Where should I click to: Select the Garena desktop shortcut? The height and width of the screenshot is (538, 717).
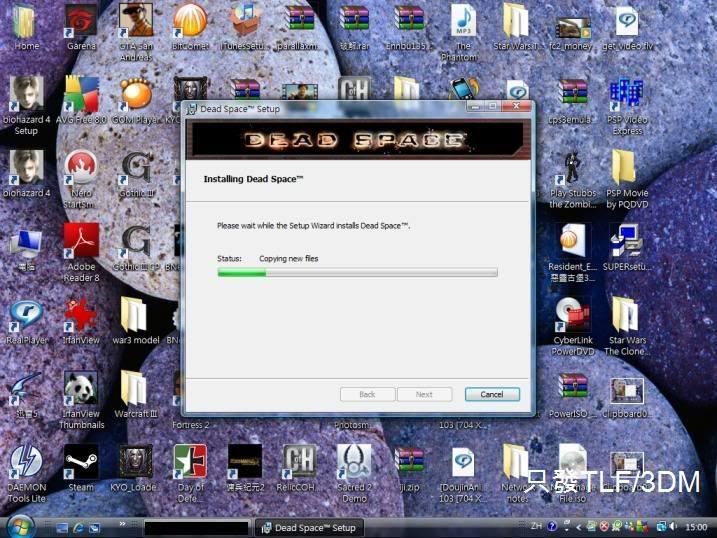click(81, 20)
